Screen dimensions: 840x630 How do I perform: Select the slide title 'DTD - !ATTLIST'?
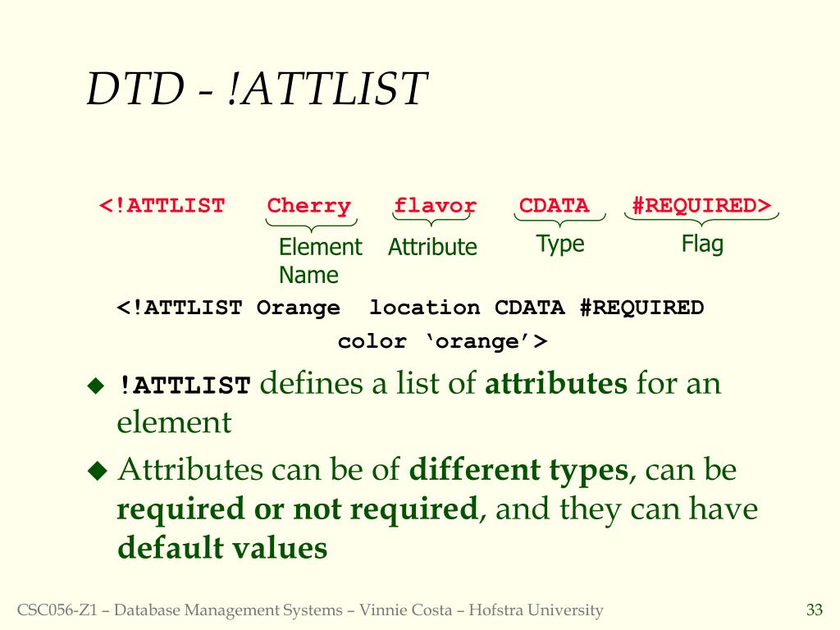[x=257, y=89]
